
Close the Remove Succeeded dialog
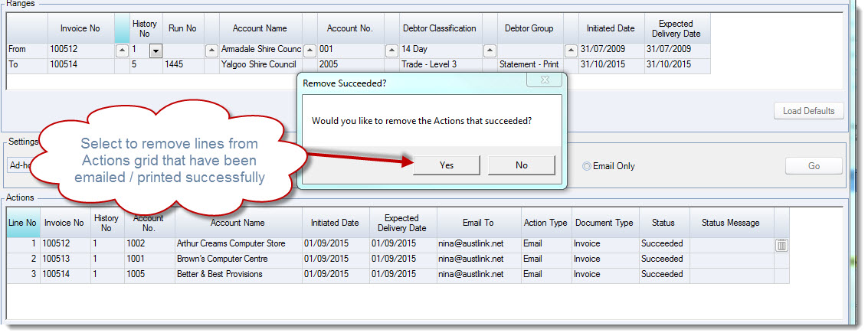[x=544, y=80]
